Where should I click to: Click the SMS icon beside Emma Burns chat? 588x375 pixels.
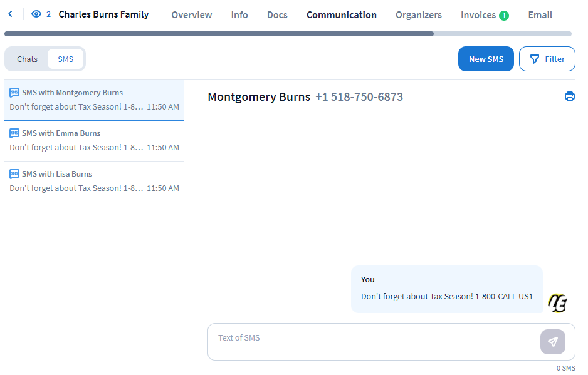coord(13,133)
